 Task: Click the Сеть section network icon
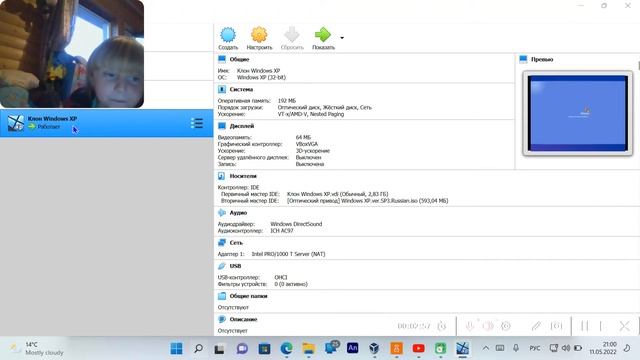(x=222, y=242)
